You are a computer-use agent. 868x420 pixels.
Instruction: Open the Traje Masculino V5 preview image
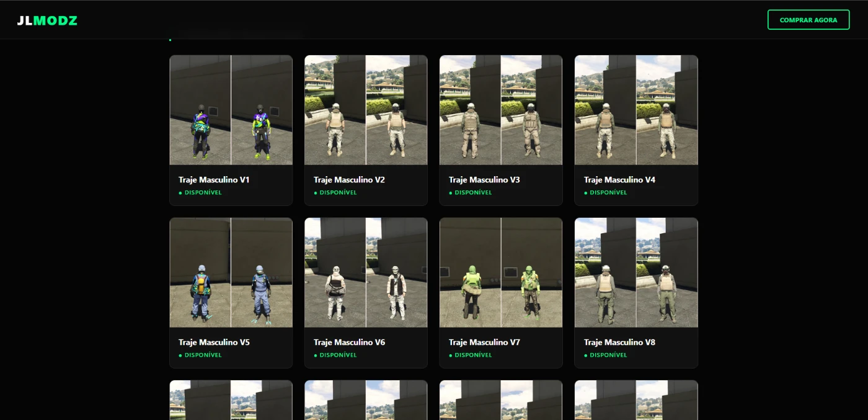(x=231, y=272)
